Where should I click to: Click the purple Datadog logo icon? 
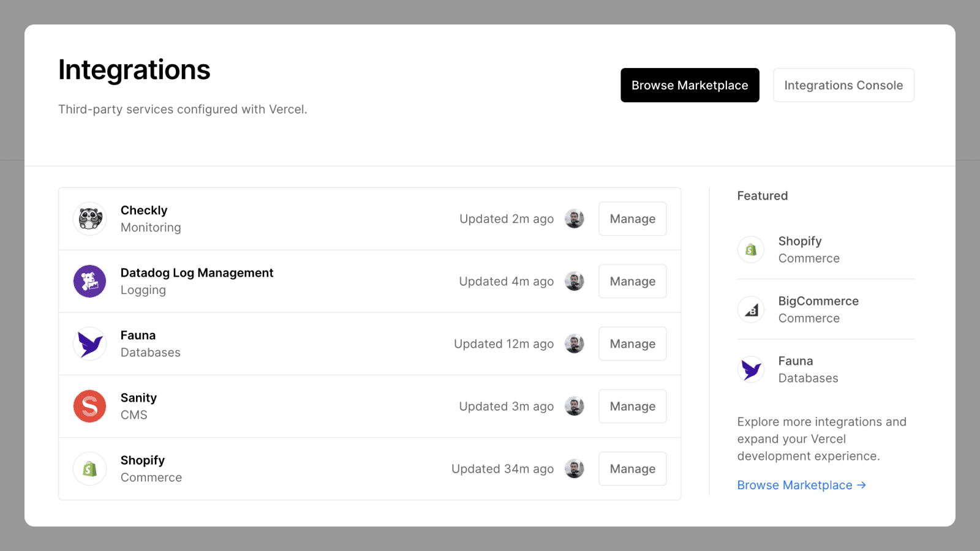click(x=90, y=281)
